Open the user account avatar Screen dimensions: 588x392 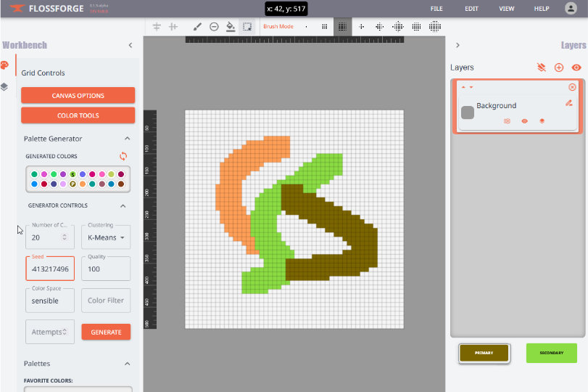point(571,9)
